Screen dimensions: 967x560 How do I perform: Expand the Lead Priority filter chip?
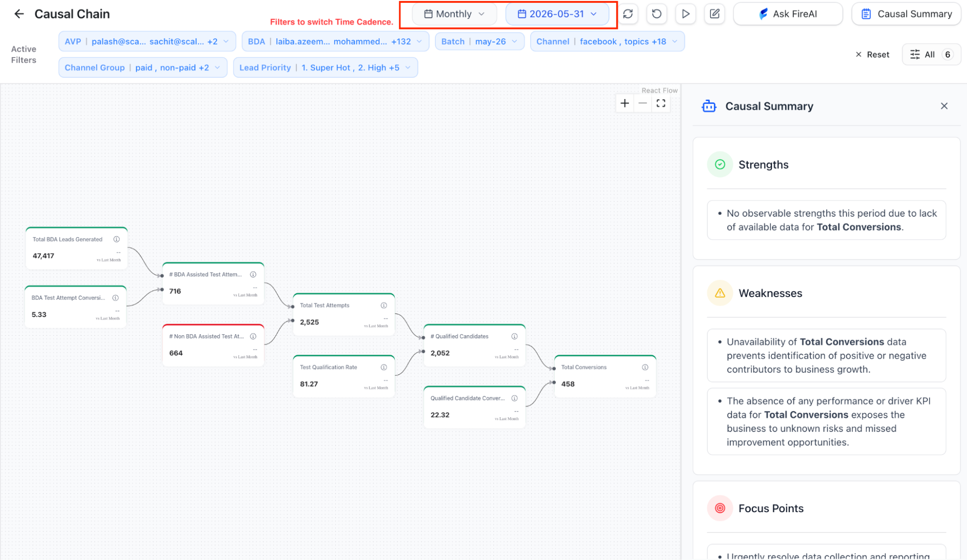click(x=325, y=68)
